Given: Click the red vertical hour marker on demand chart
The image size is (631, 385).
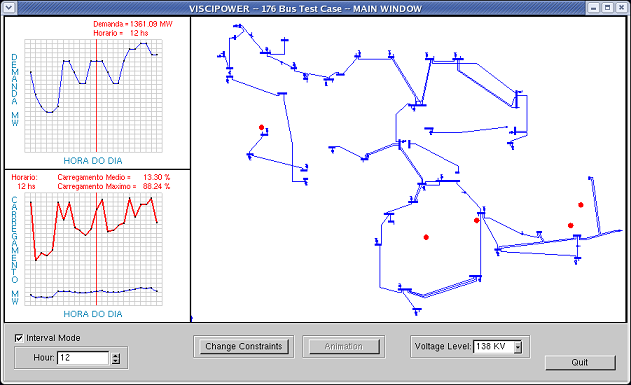Looking at the screenshot, I should click(x=97, y=96).
